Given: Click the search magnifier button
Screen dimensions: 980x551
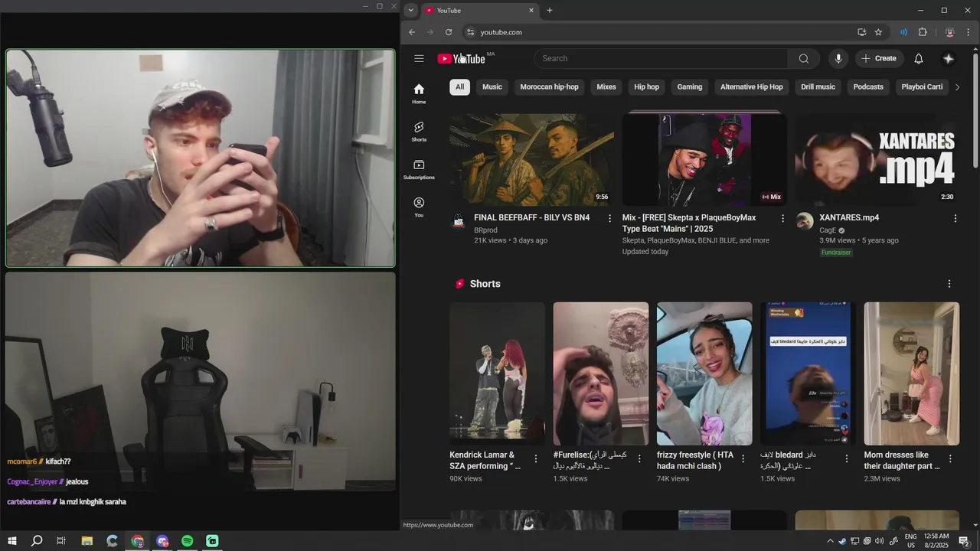Looking at the screenshot, I should click(803, 58).
